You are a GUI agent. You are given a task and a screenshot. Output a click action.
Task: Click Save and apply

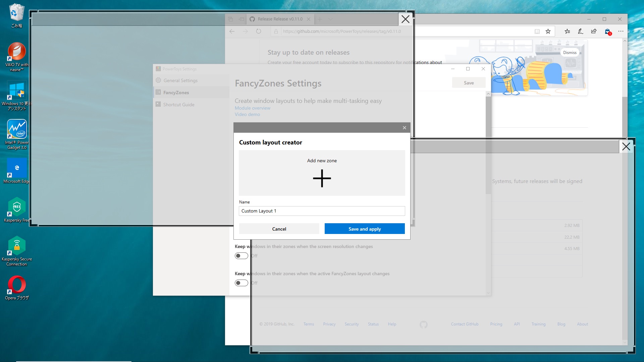click(x=365, y=229)
